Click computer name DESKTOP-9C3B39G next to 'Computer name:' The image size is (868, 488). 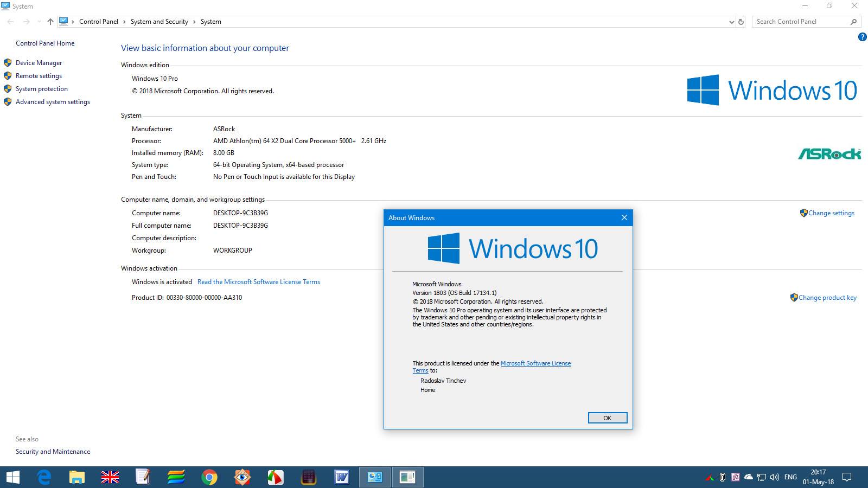pyautogui.click(x=240, y=213)
